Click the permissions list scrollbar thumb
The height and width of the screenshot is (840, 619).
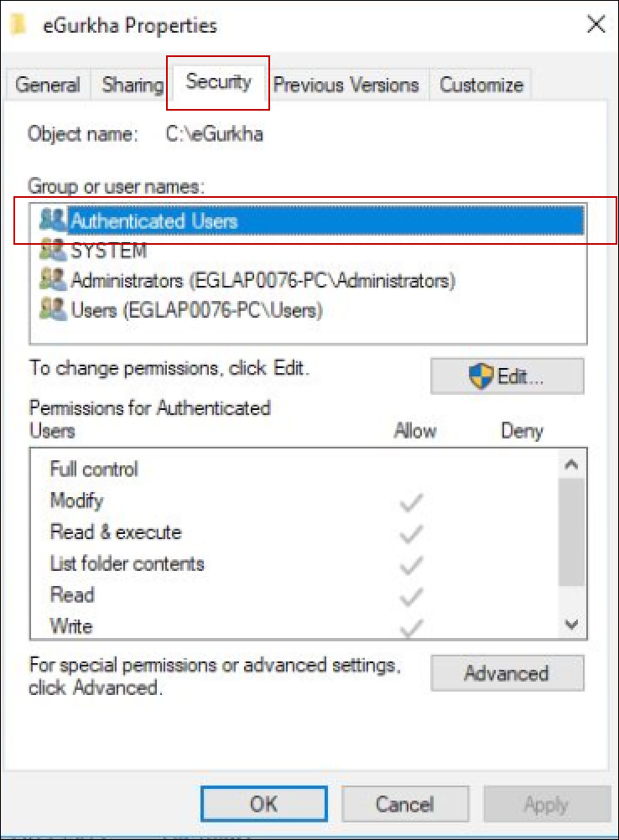point(572,532)
